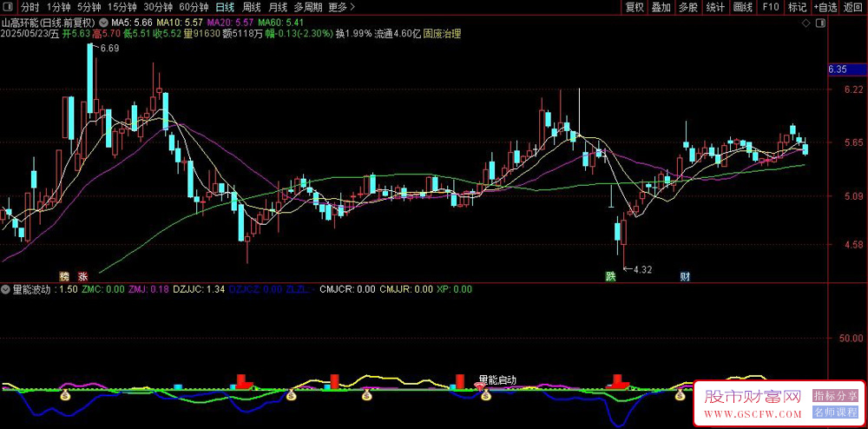Click the 涨 marker on the chart
The image size is (868, 429).
pos(82,276)
